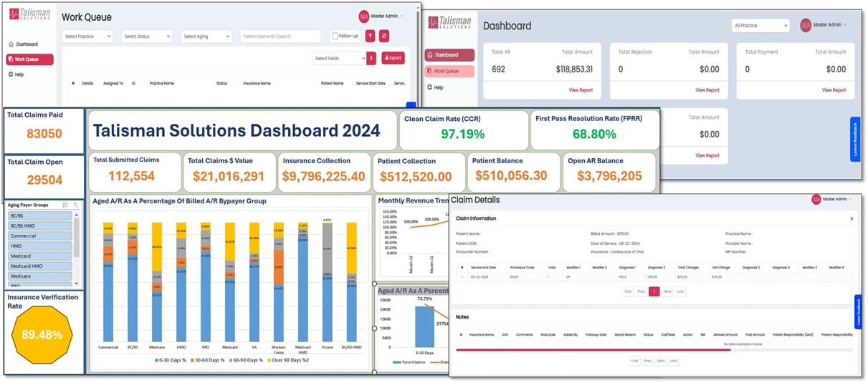Viewport: 868px width, 383px height.
Task: Click the red filter icon button
Action: pos(371,37)
